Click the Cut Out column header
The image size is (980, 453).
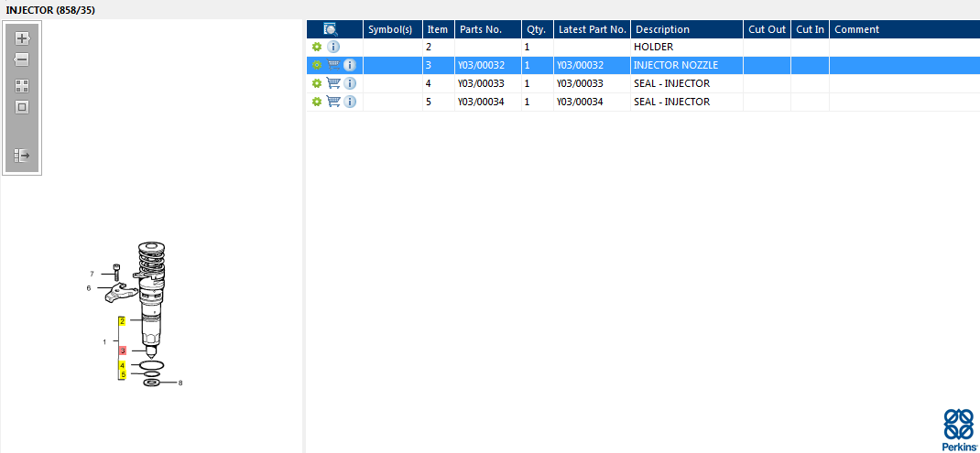tap(767, 29)
